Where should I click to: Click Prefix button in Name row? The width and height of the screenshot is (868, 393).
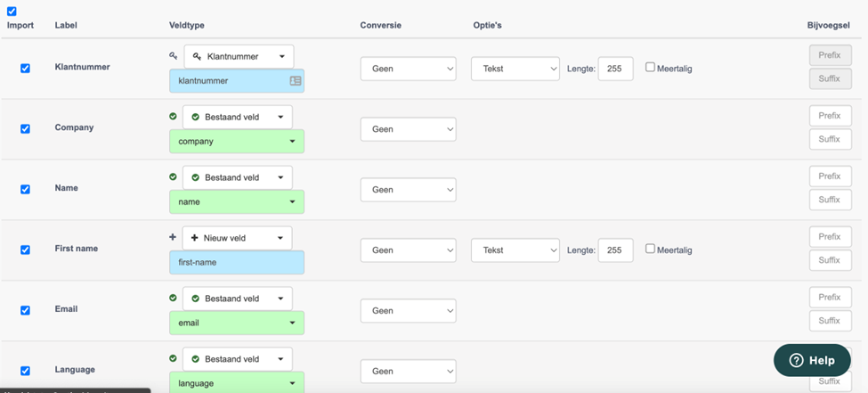coord(831,176)
